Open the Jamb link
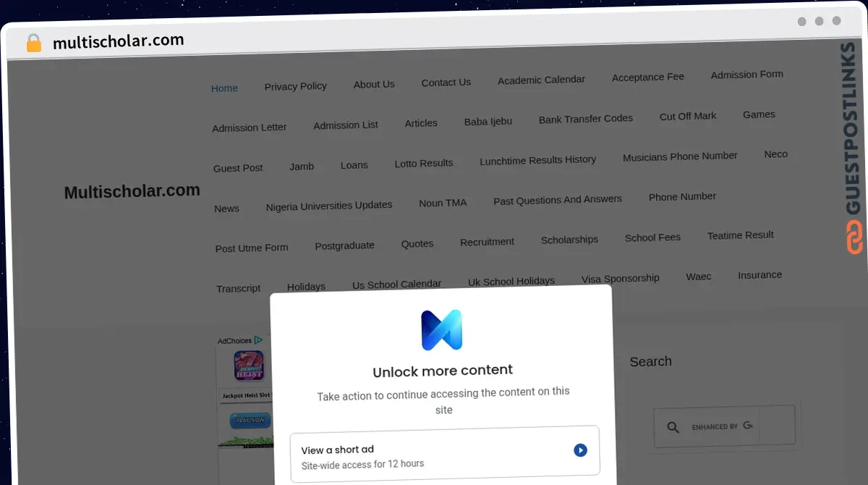 pyautogui.click(x=302, y=166)
